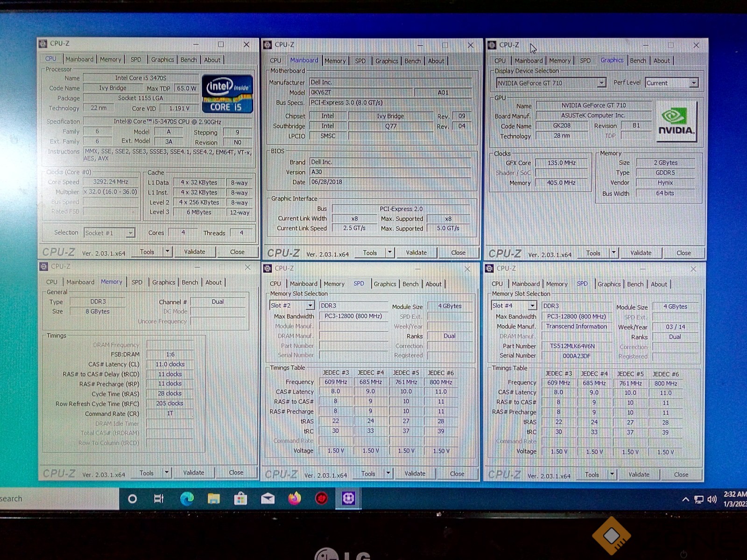
Task: Click the 0KV62T mainboard model field
Action: click(x=361, y=92)
